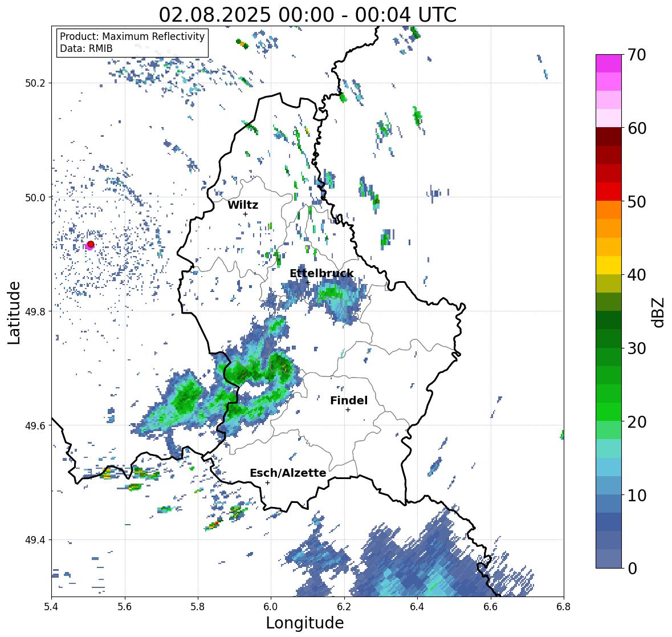
Task: Click the 6.4 longitude tick label
Action: point(417,607)
